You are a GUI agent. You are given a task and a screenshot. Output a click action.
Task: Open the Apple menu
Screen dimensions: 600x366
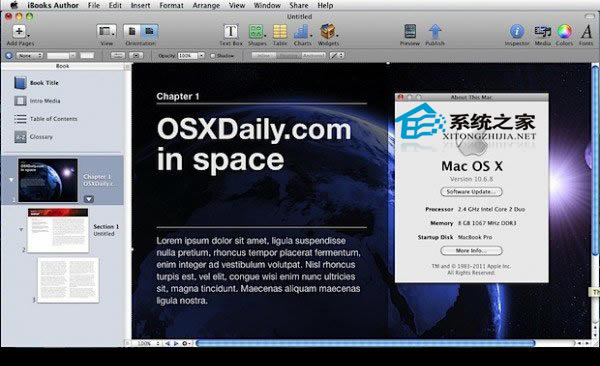14,5
